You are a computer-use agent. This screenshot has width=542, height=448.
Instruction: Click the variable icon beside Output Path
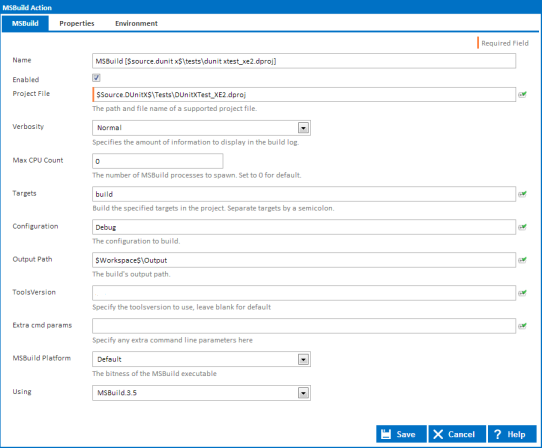click(522, 260)
